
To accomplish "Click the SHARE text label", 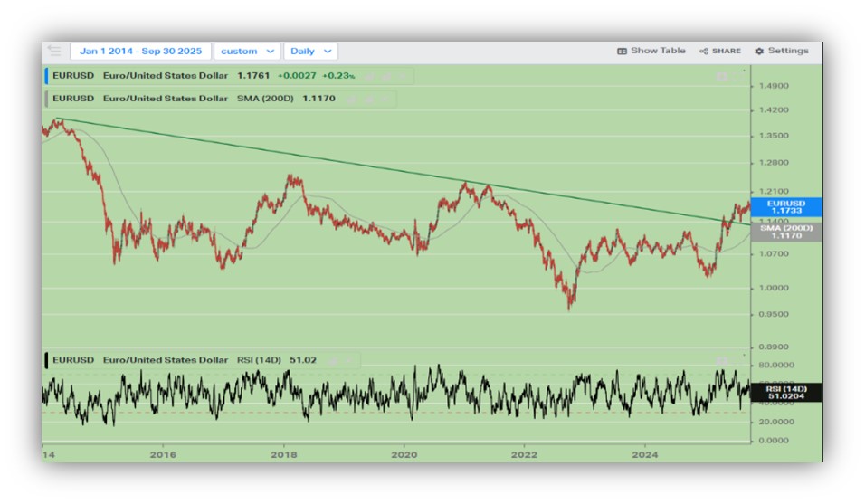I will [726, 52].
